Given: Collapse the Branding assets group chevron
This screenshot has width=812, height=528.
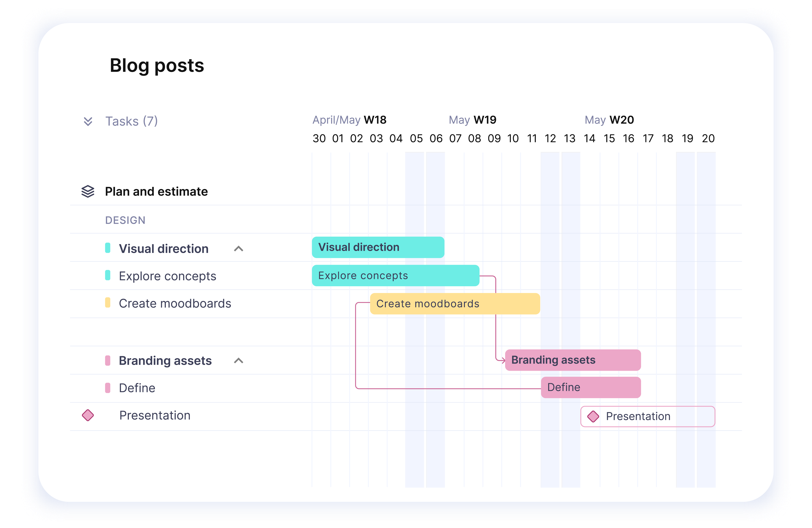Looking at the screenshot, I should (238, 360).
